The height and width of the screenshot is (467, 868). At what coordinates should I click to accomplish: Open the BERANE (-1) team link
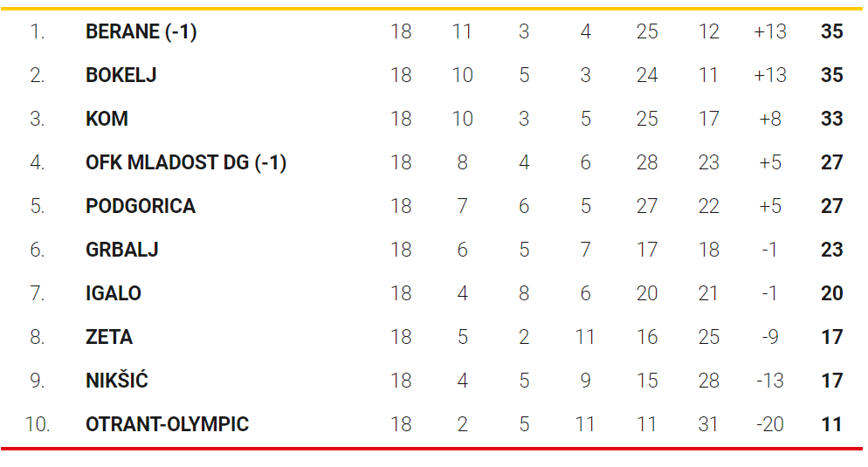click(141, 31)
